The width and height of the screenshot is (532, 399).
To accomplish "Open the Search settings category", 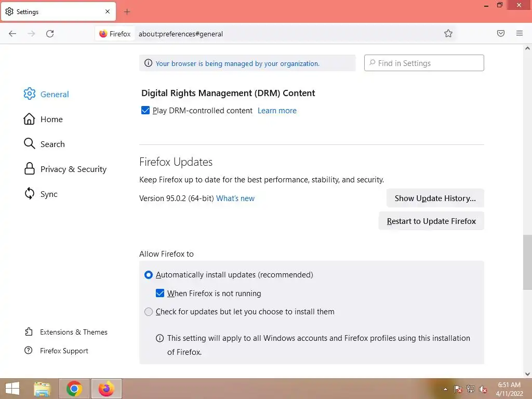I will [45, 144].
